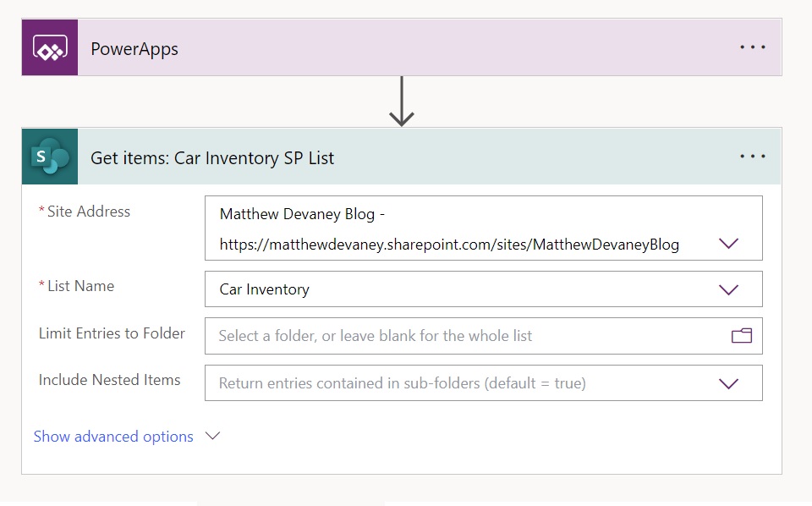This screenshot has height=506, width=812.
Task: Click the arrow connector between the steps
Action: coord(401,102)
